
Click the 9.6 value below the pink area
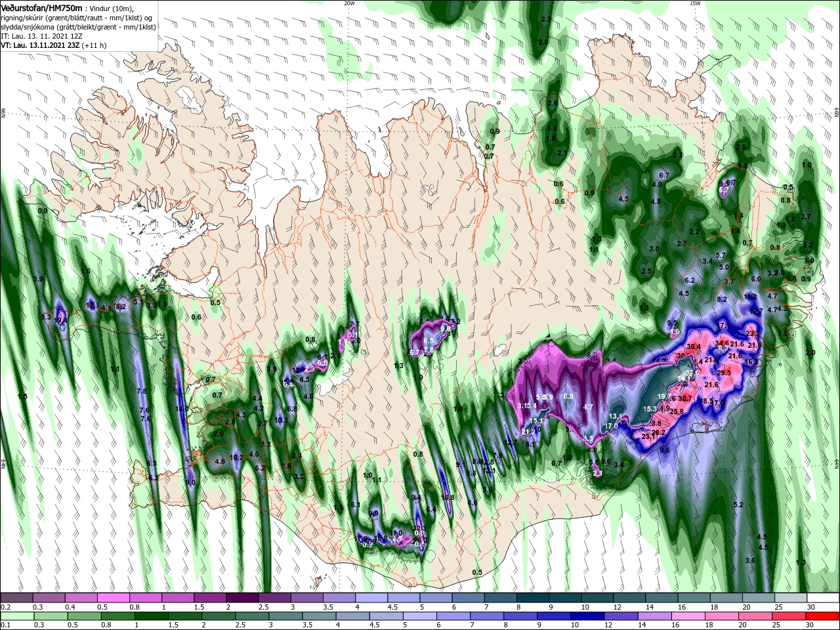click(665, 450)
